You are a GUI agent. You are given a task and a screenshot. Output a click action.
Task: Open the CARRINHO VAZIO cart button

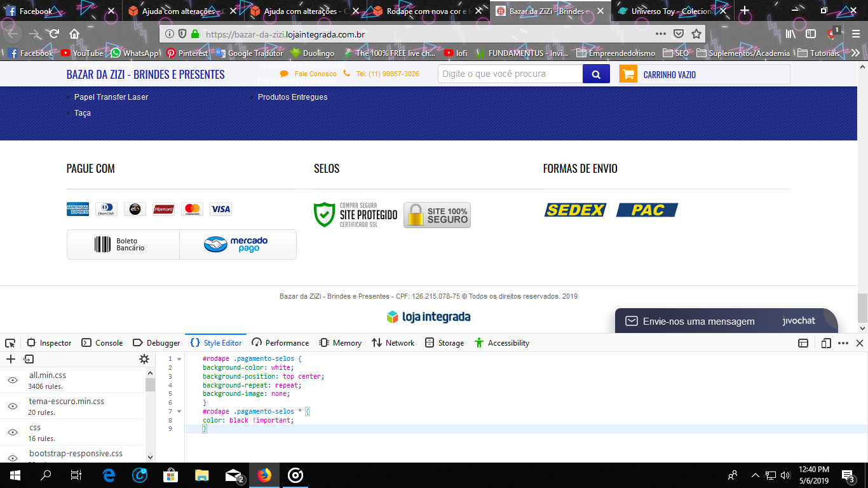pyautogui.click(x=705, y=74)
